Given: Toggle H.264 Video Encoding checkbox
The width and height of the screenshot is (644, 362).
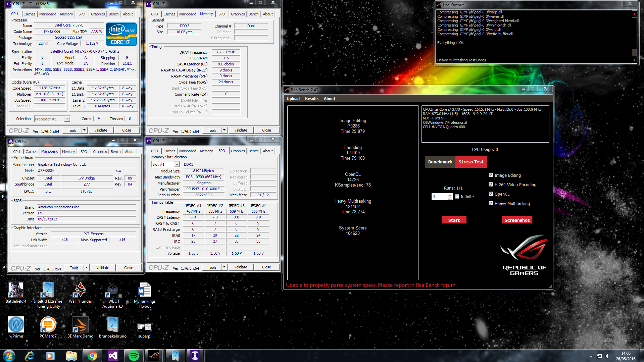Looking at the screenshot, I should coord(491,185).
